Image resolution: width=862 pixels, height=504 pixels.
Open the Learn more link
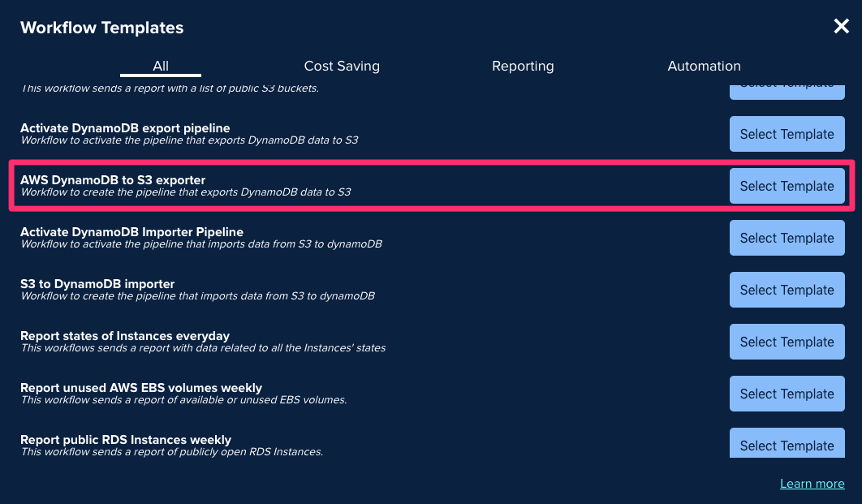pyautogui.click(x=812, y=484)
